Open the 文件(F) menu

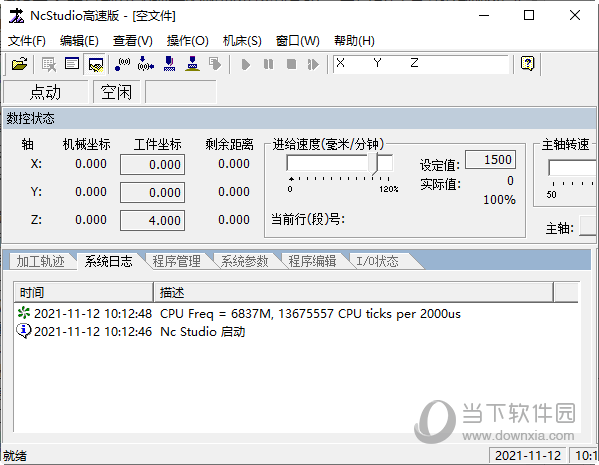(27, 41)
